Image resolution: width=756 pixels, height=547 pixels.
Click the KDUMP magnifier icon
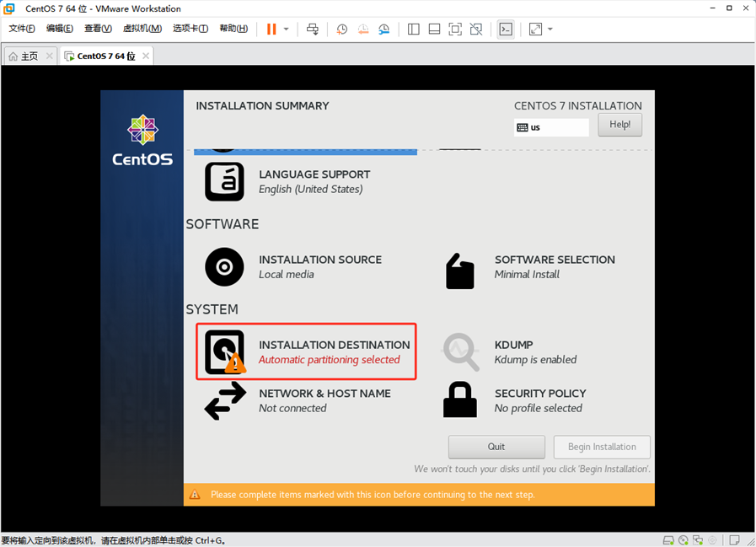tap(461, 351)
